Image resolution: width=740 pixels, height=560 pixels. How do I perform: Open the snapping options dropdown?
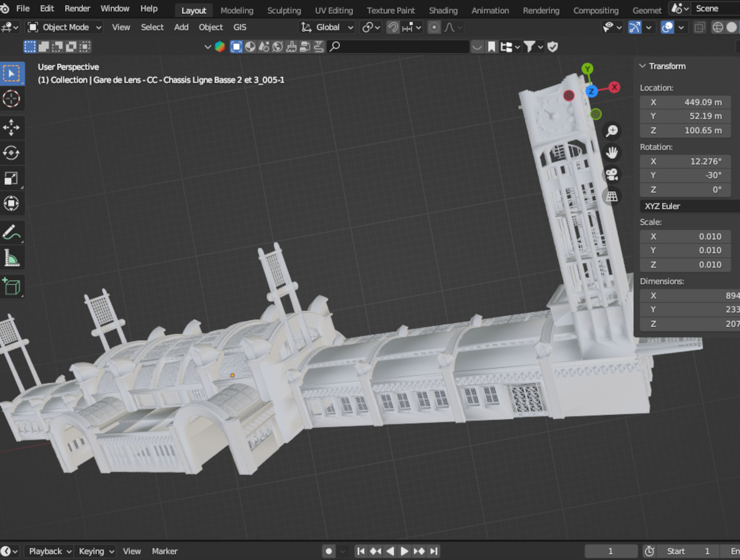click(x=412, y=27)
